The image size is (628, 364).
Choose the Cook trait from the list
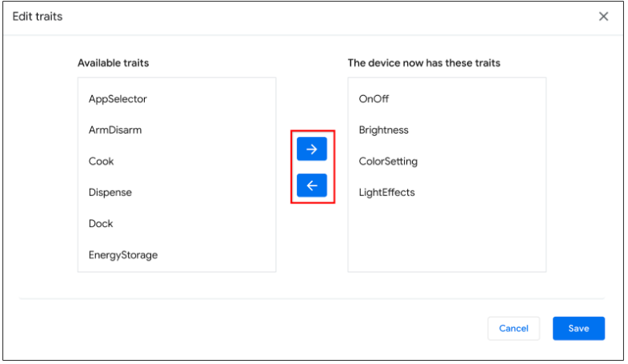coord(102,161)
